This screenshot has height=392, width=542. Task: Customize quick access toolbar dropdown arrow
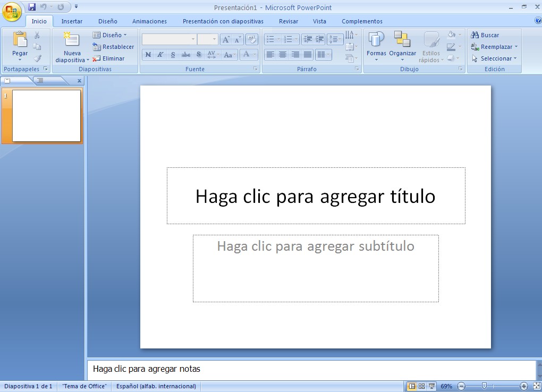coord(76,6)
